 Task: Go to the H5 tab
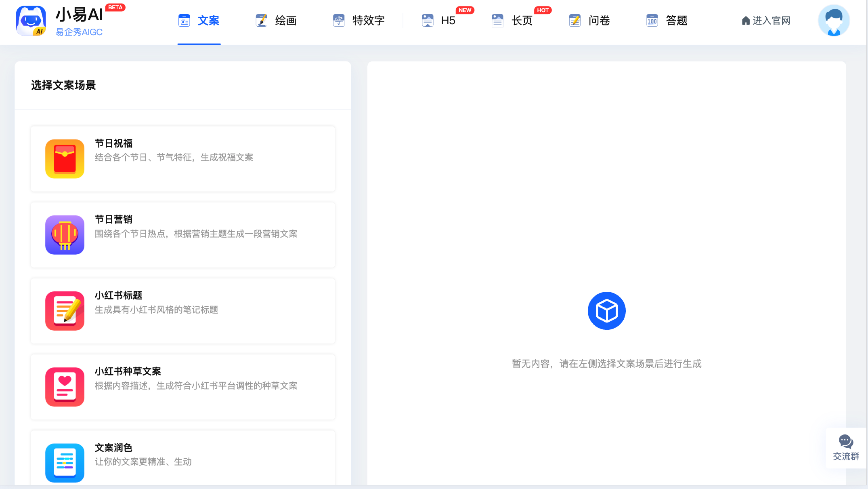[439, 21]
